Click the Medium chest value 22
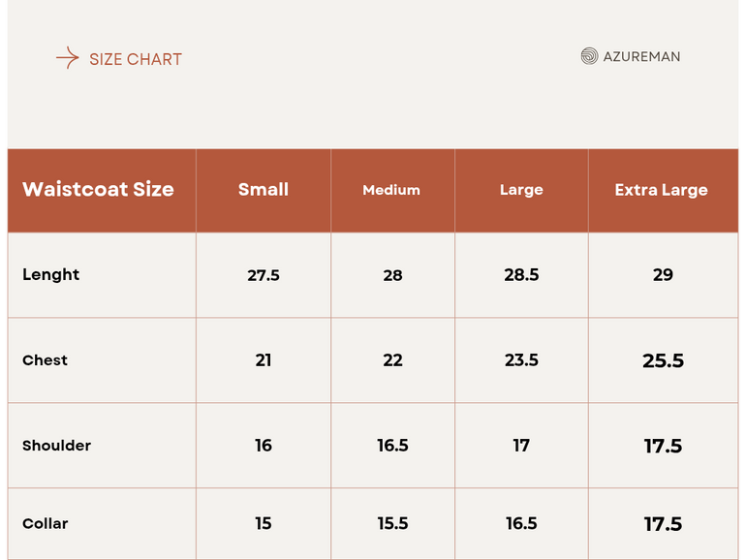 392,360
